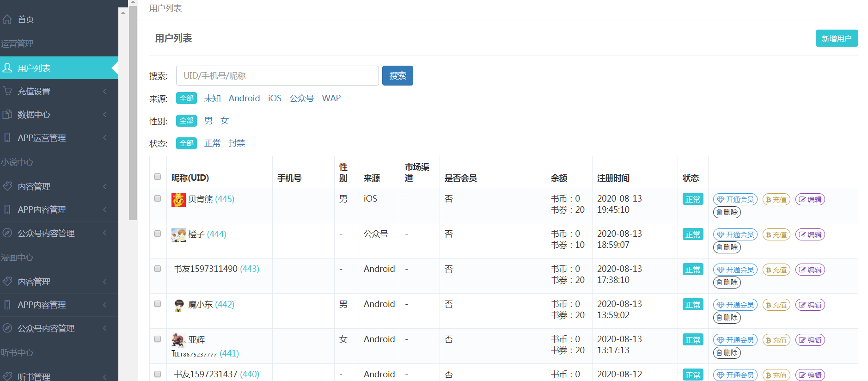
Task: Click the 听书管理 sidebar icon
Action: (x=7, y=376)
